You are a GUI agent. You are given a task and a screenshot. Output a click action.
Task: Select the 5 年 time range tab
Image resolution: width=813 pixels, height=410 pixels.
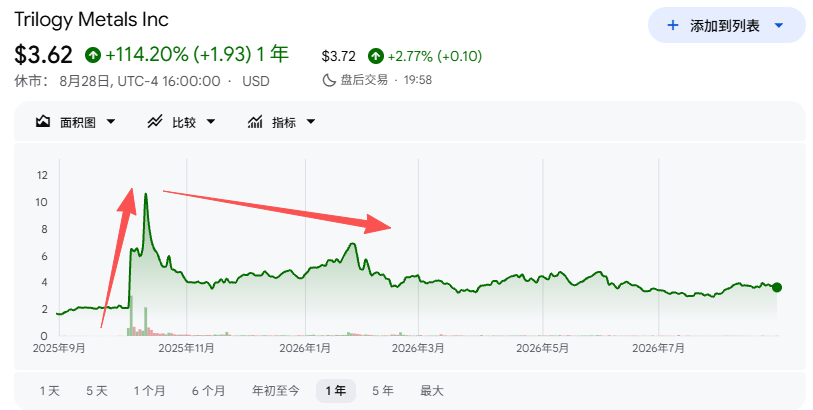[x=383, y=391]
